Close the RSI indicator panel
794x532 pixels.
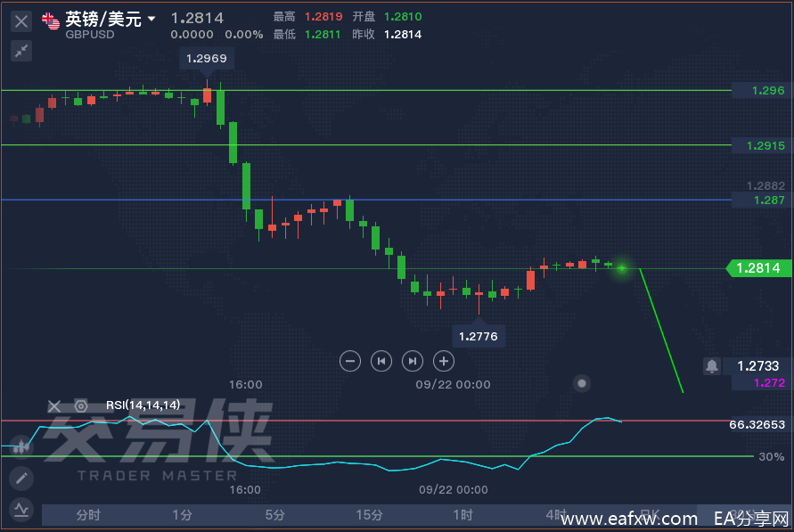54,406
